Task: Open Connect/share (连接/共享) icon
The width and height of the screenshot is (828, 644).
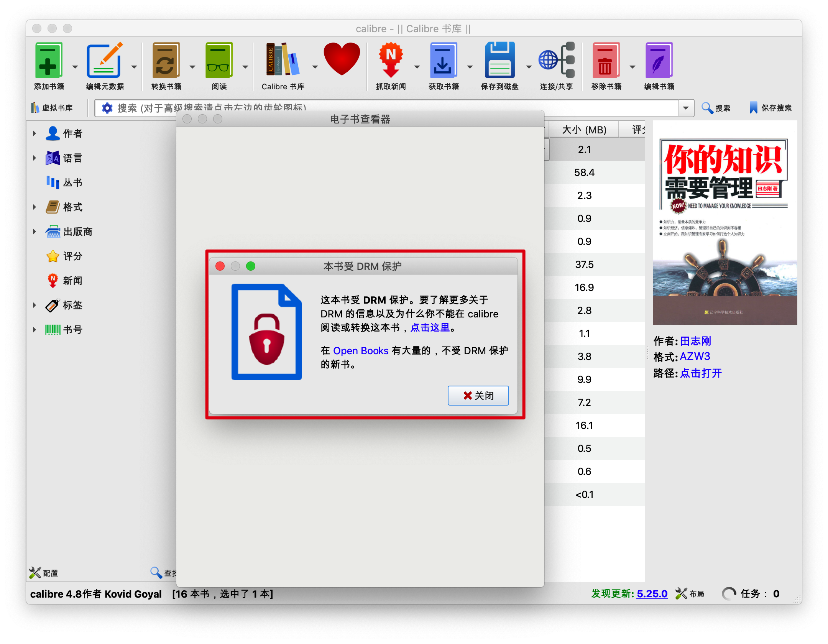Action: (556, 60)
